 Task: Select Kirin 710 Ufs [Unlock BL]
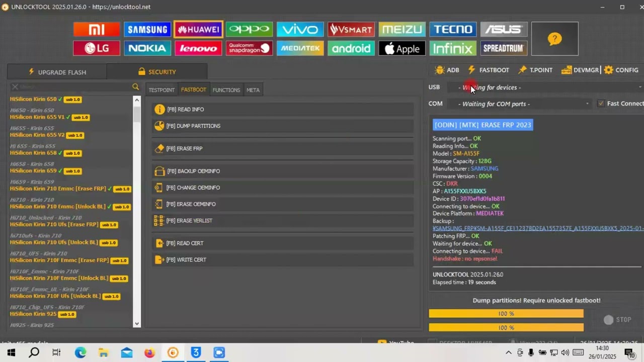coord(54,242)
